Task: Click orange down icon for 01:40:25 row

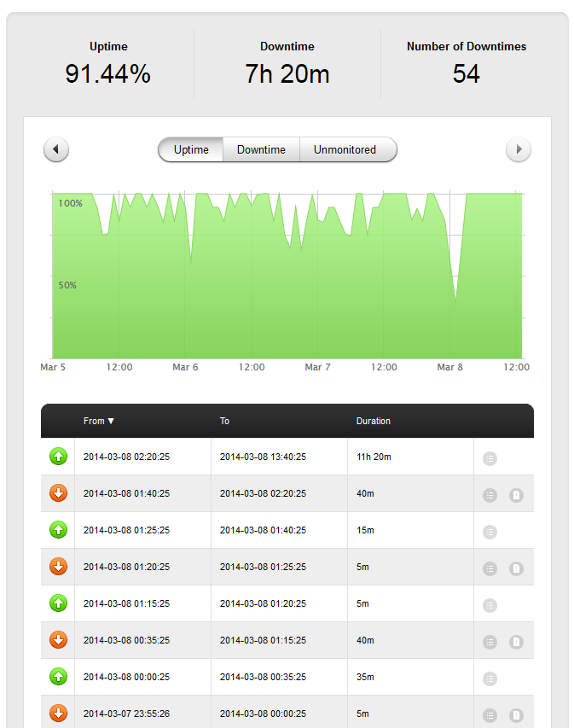Action: (x=58, y=494)
